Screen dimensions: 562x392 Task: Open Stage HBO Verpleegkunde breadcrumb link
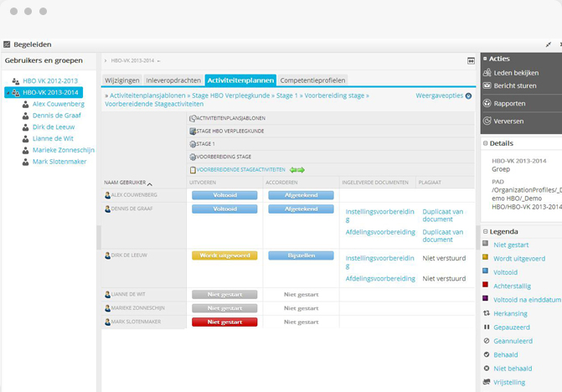click(x=231, y=95)
